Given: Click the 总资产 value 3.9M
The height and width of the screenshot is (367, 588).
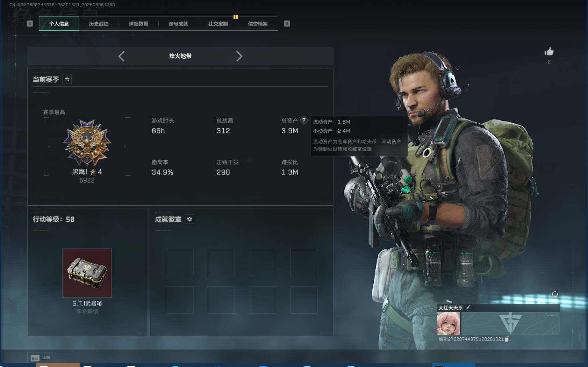Looking at the screenshot, I should pos(290,131).
